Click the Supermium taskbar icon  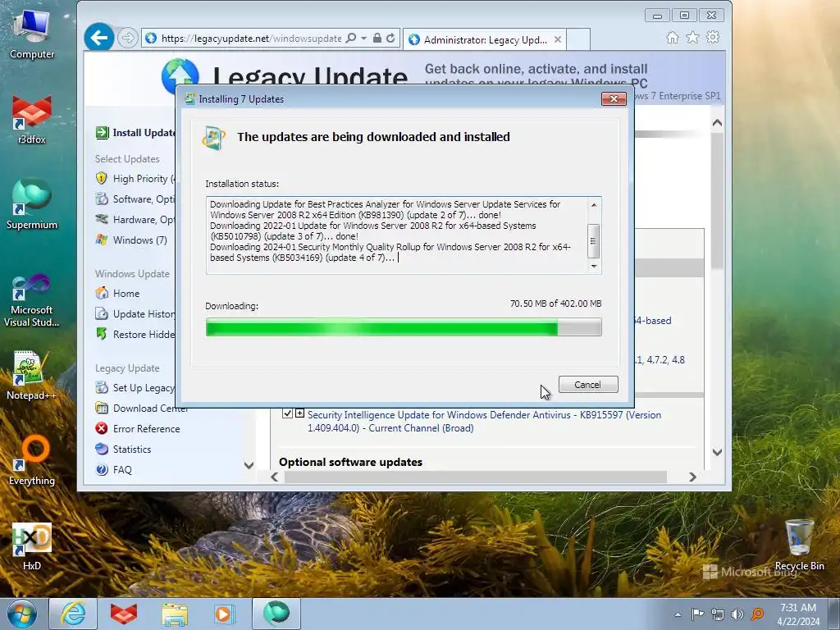276,614
